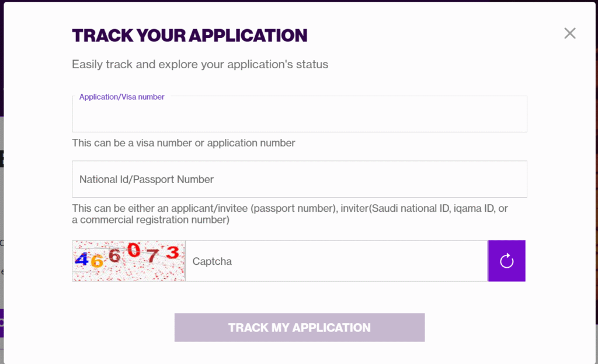
Task: Select the Track Your Application heading
Action: [189, 36]
